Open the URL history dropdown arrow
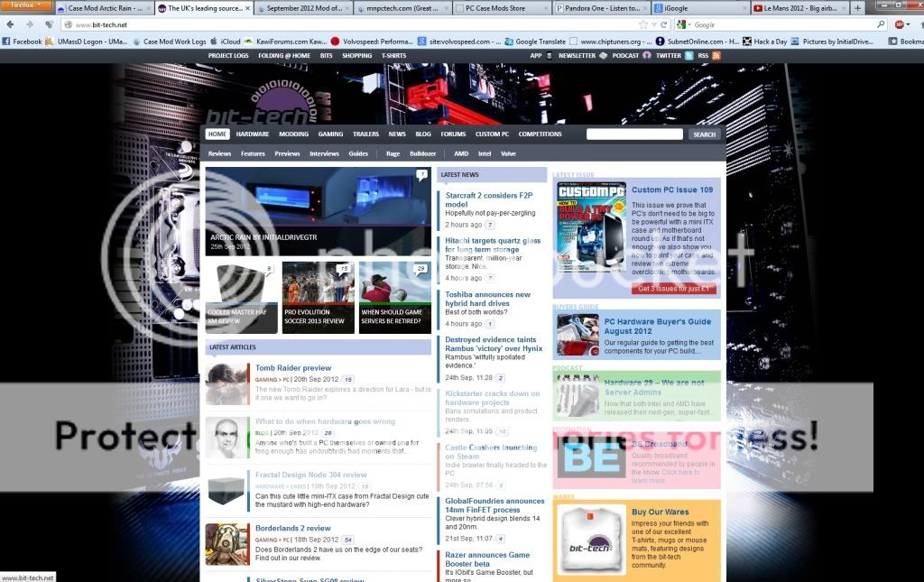This screenshot has width=924, height=582. pyautogui.click(x=654, y=24)
